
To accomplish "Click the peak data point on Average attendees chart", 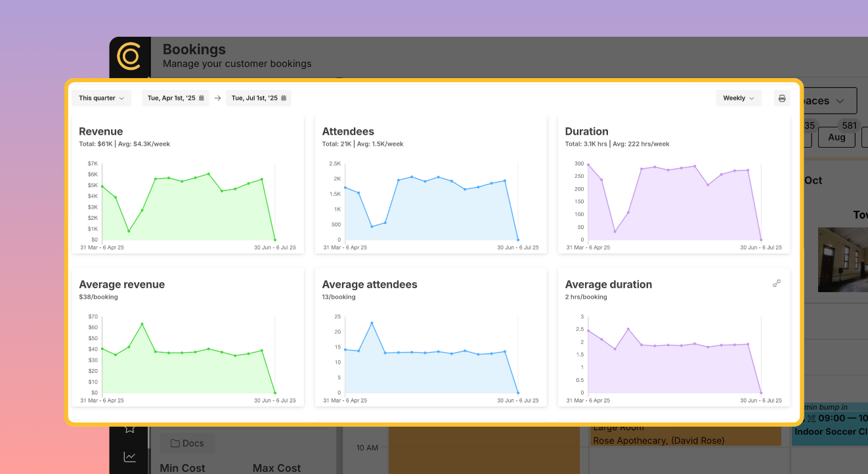I will [x=373, y=322].
